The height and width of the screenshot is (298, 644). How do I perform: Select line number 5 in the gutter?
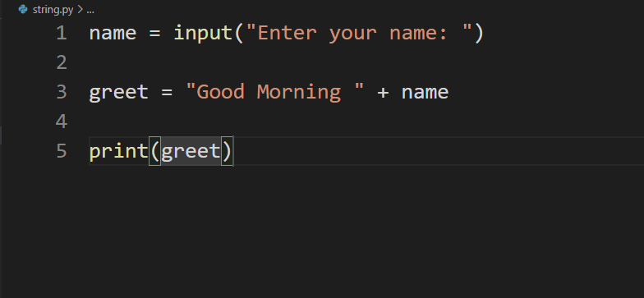[x=62, y=151]
